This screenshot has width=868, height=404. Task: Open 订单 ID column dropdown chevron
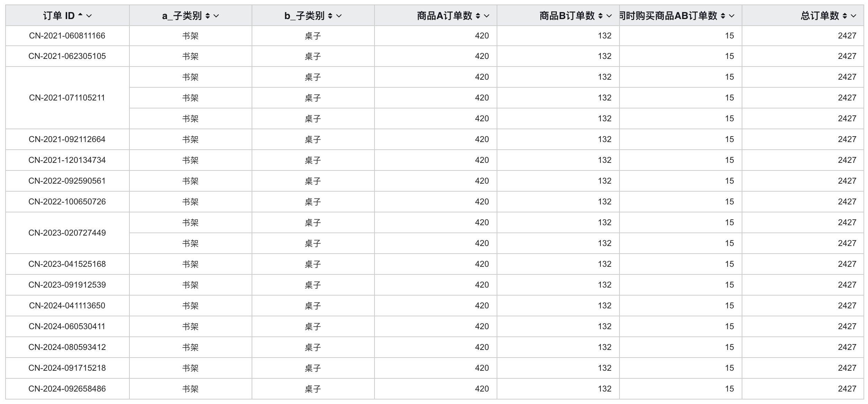coord(89,16)
